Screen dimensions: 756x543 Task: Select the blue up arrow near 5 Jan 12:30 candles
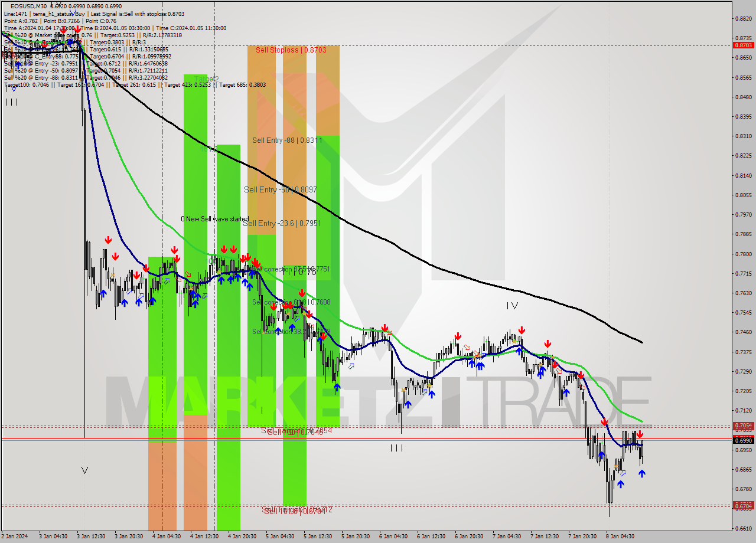pos(320,341)
